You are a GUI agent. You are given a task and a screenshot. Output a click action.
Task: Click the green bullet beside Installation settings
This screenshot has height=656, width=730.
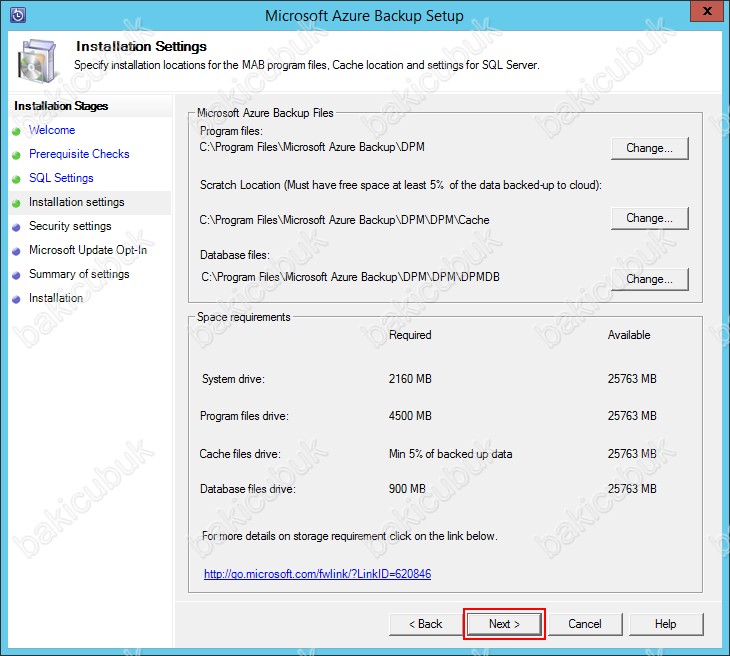click(x=16, y=203)
